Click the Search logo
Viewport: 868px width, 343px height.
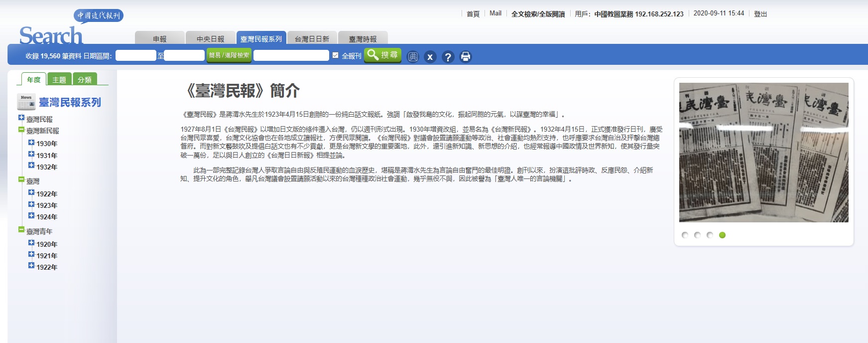51,35
